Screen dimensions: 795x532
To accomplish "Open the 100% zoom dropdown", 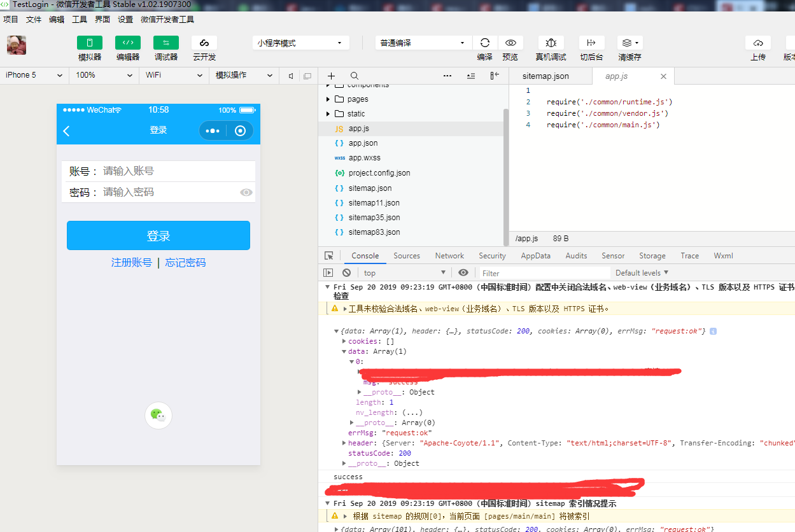I will (104, 75).
